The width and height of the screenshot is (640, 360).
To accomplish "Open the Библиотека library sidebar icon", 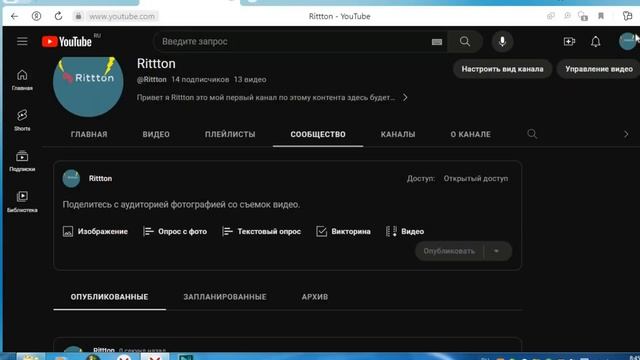I will point(22,202).
